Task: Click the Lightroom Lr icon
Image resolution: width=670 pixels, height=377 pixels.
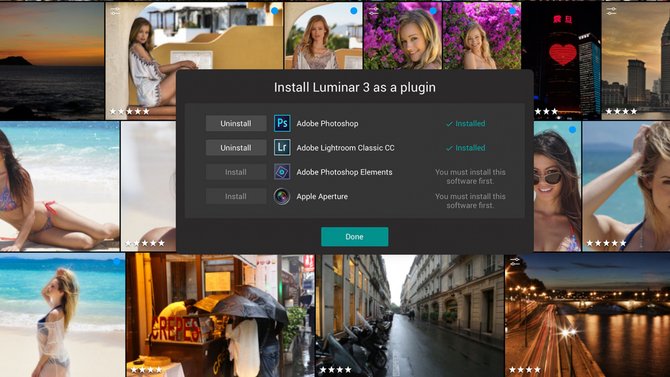Action: click(x=282, y=147)
